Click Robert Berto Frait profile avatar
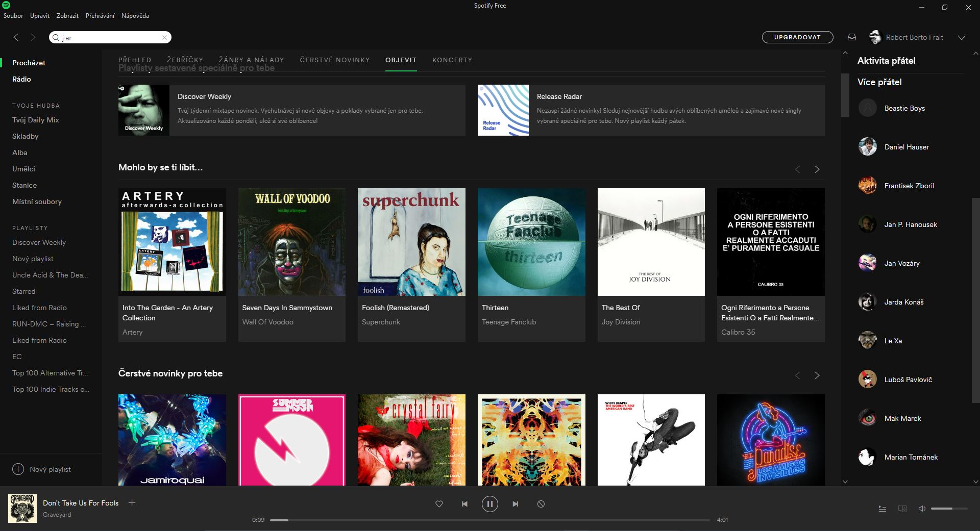The image size is (980, 531). tap(875, 37)
